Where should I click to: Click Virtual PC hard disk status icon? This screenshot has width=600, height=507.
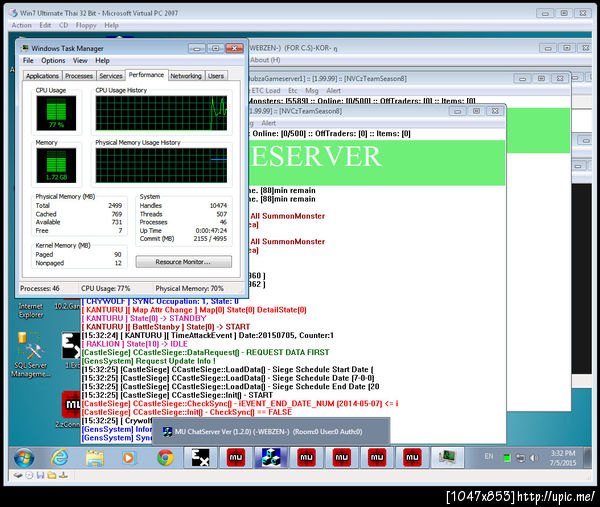18,476
